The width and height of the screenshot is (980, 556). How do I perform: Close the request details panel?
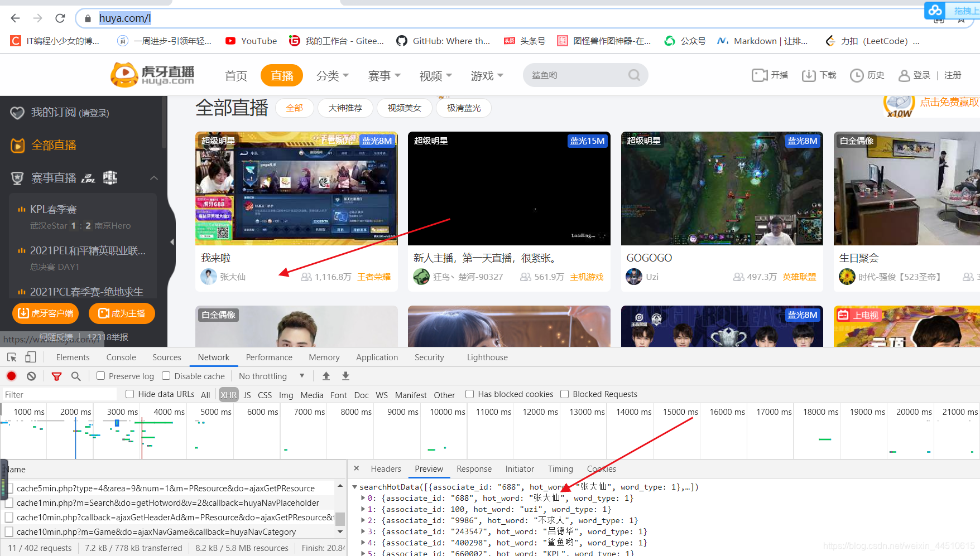tap(357, 468)
